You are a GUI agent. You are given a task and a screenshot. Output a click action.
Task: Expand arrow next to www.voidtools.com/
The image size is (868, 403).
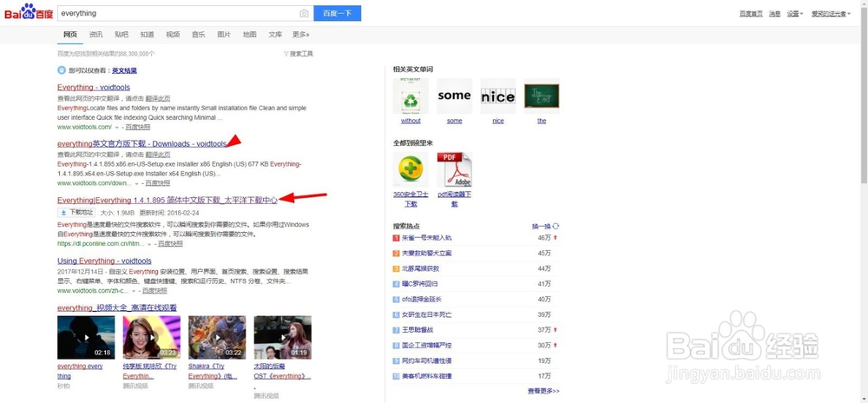[x=117, y=128]
